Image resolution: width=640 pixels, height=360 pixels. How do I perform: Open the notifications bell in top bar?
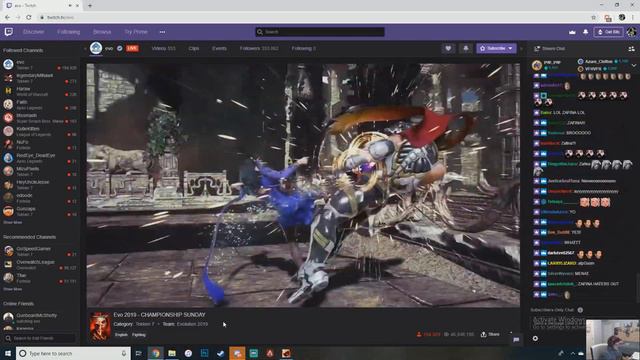(x=585, y=32)
